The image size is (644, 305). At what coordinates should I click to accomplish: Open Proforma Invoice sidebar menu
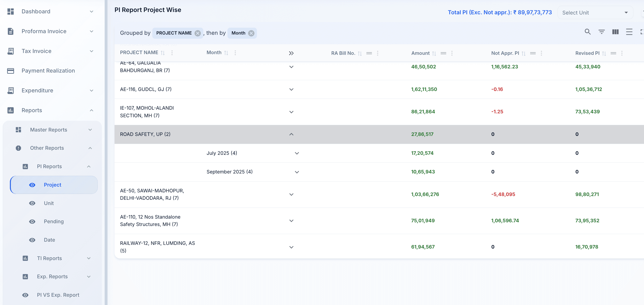tap(51, 31)
